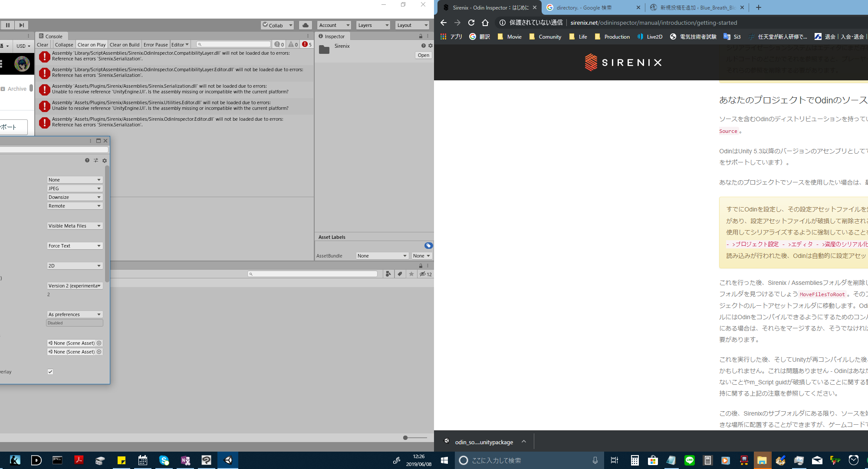Open a new Chrome tab
This screenshot has height=469, width=868.
pos(758,7)
